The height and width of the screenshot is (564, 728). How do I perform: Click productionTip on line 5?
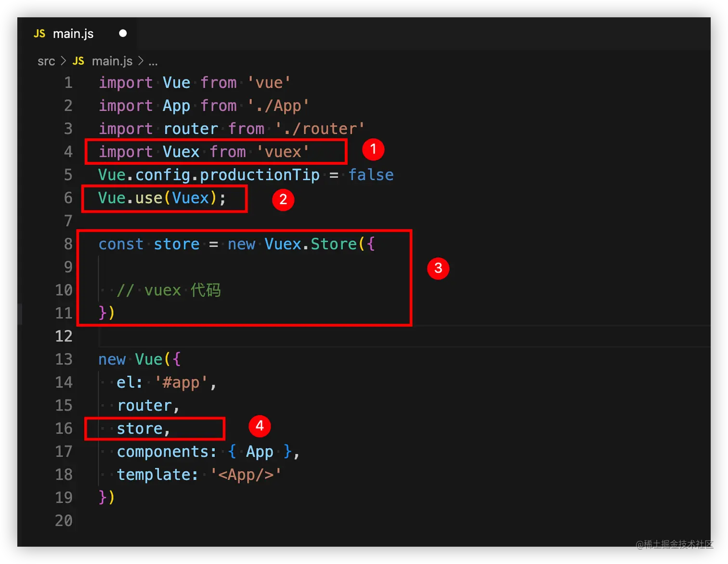260,175
